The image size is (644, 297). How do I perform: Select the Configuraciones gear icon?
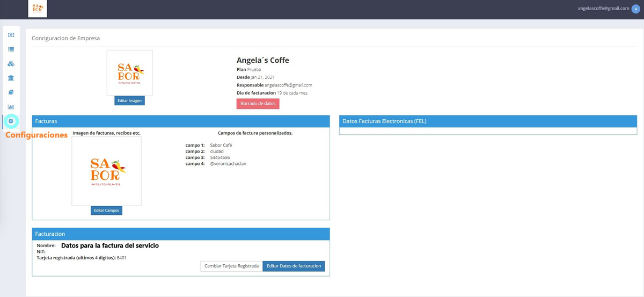(x=11, y=121)
